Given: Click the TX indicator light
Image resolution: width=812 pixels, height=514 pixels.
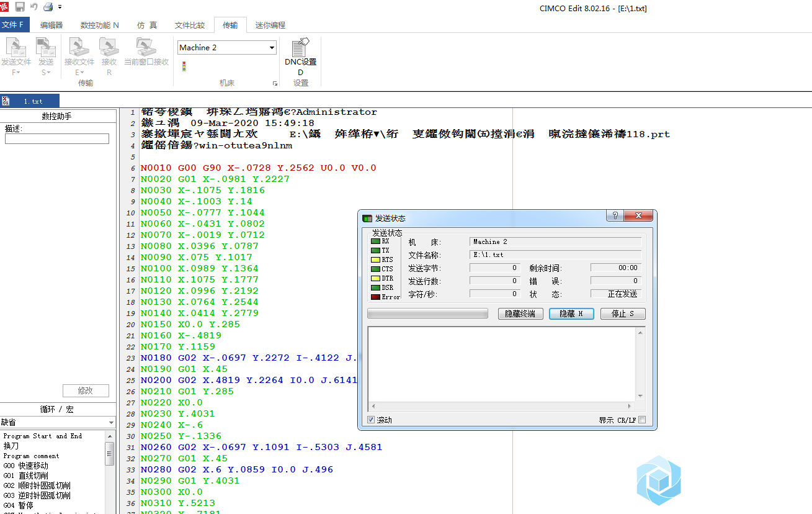Looking at the screenshot, I should 375,250.
